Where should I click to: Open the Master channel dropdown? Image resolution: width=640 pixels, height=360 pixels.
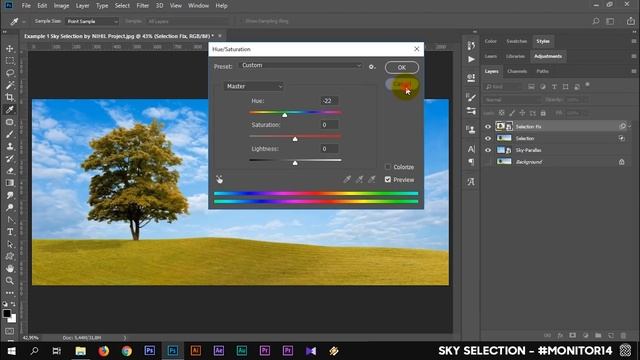tap(253, 86)
